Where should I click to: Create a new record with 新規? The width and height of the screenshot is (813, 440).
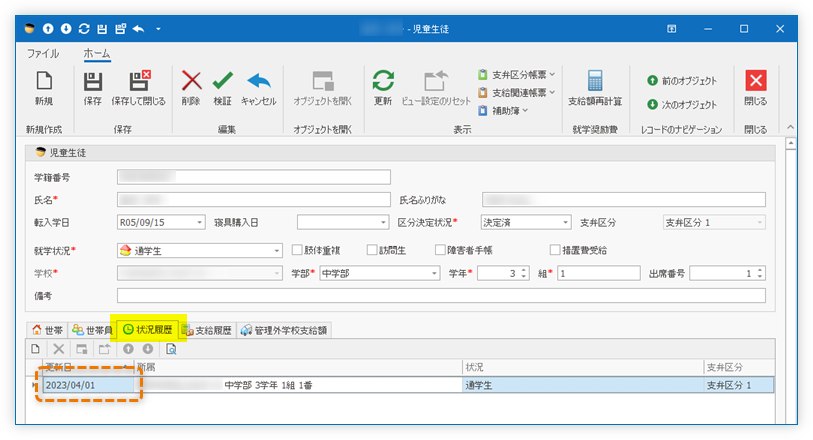tap(44, 88)
